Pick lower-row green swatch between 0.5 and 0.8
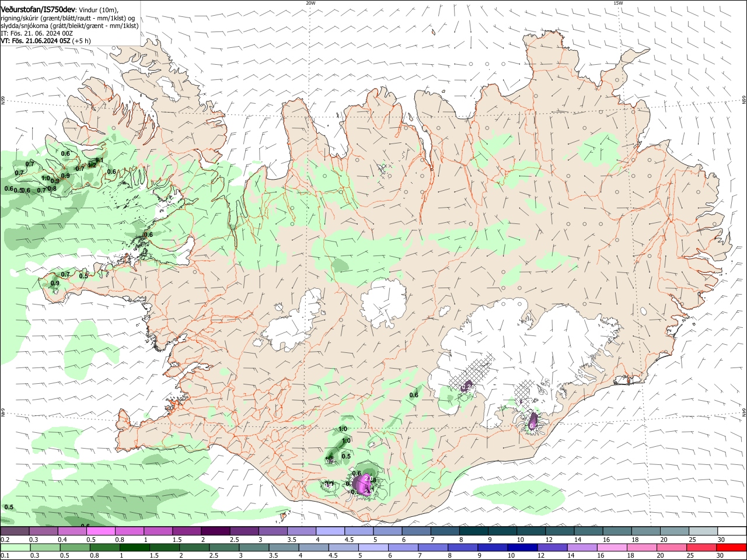The height and width of the screenshot is (560, 747). [75, 547]
